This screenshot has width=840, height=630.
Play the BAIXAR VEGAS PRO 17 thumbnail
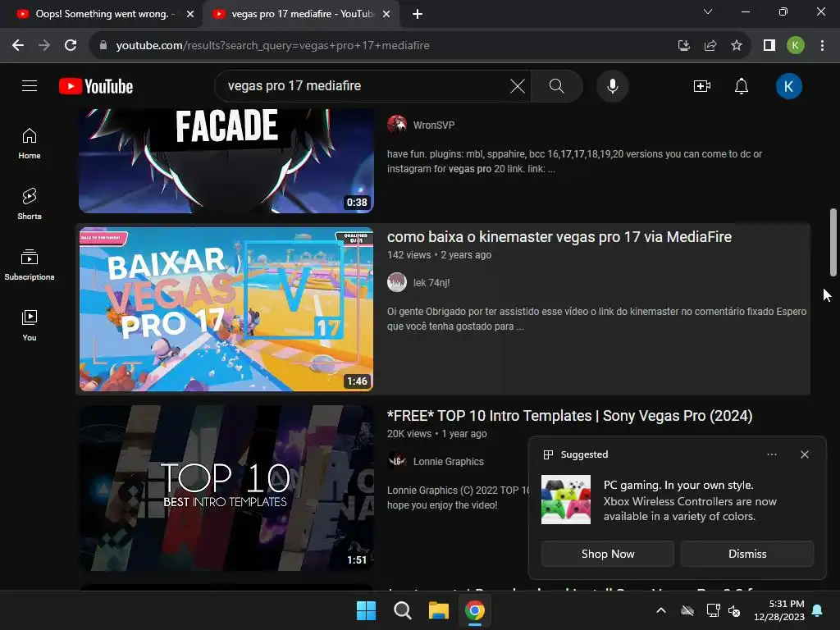coord(226,309)
